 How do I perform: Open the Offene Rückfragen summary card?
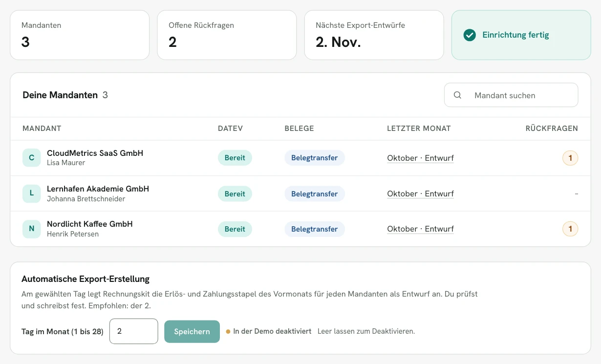(x=227, y=35)
